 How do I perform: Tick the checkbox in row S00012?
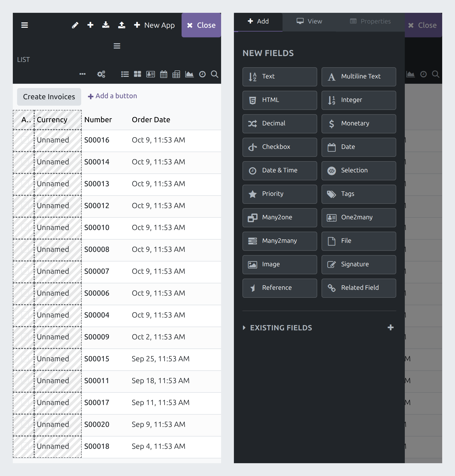point(25,205)
